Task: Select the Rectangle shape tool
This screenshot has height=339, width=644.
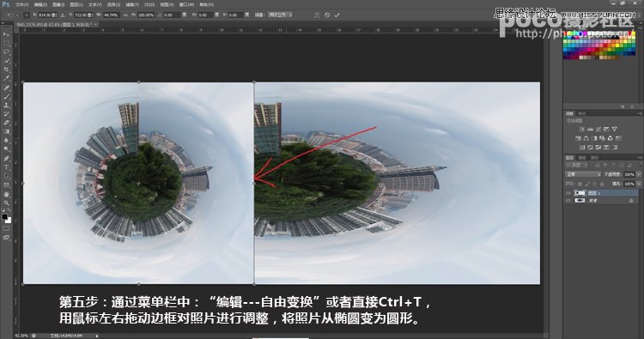Action: [6, 185]
